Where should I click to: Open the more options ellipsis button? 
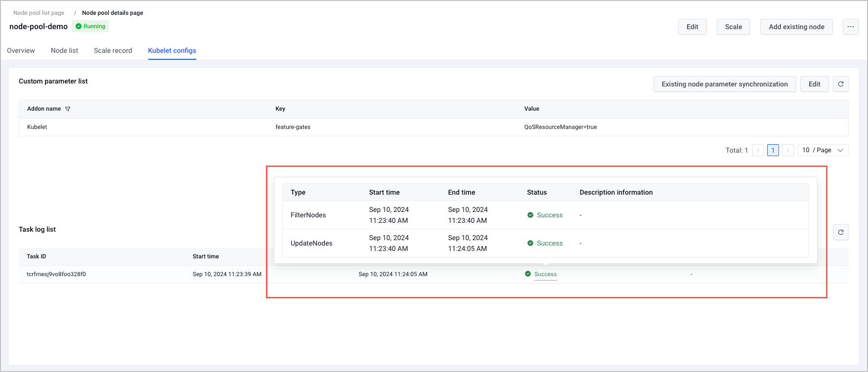pyautogui.click(x=850, y=27)
